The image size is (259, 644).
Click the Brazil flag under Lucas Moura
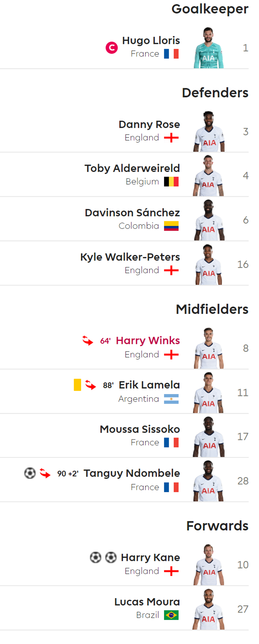coord(171,615)
